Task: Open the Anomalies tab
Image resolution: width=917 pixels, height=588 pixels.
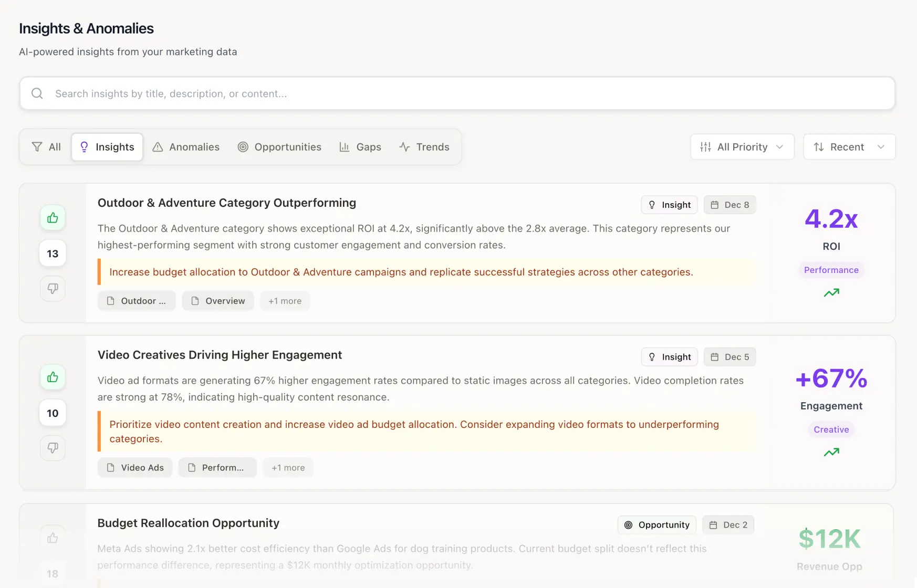Action: click(x=186, y=147)
